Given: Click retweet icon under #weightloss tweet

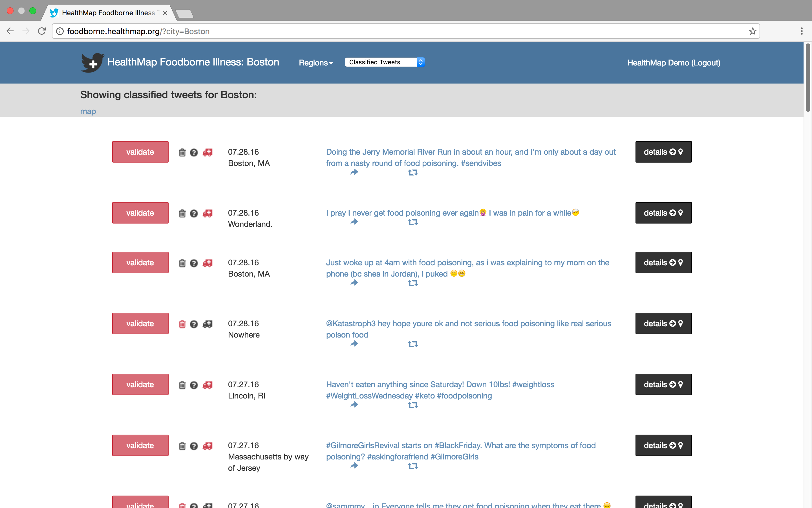Looking at the screenshot, I should (x=413, y=405).
